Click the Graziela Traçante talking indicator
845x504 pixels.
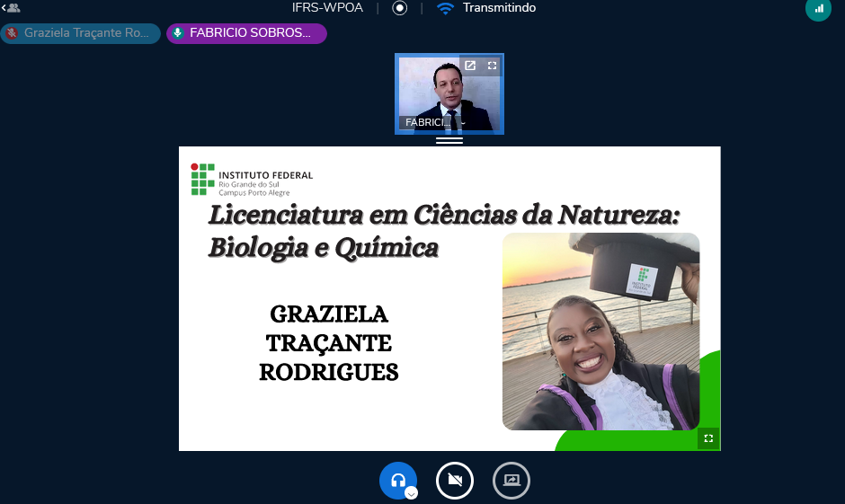click(x=81, y=33)
